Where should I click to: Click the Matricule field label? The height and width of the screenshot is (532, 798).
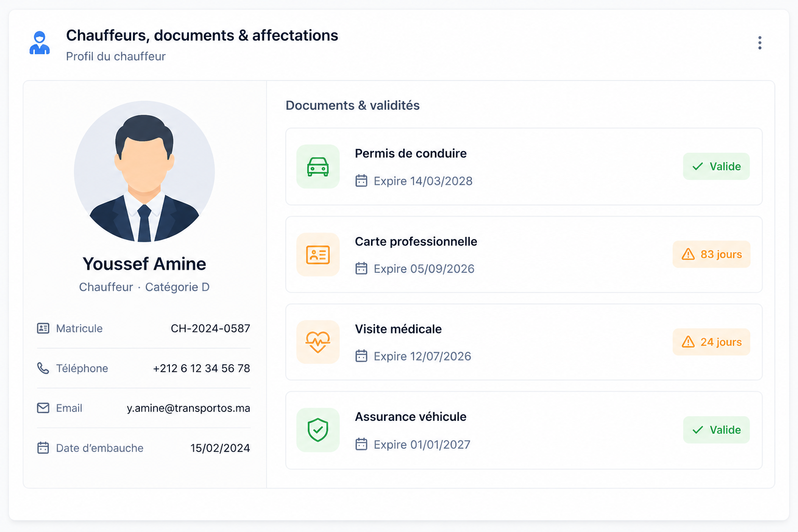click(x=79, y=328)
